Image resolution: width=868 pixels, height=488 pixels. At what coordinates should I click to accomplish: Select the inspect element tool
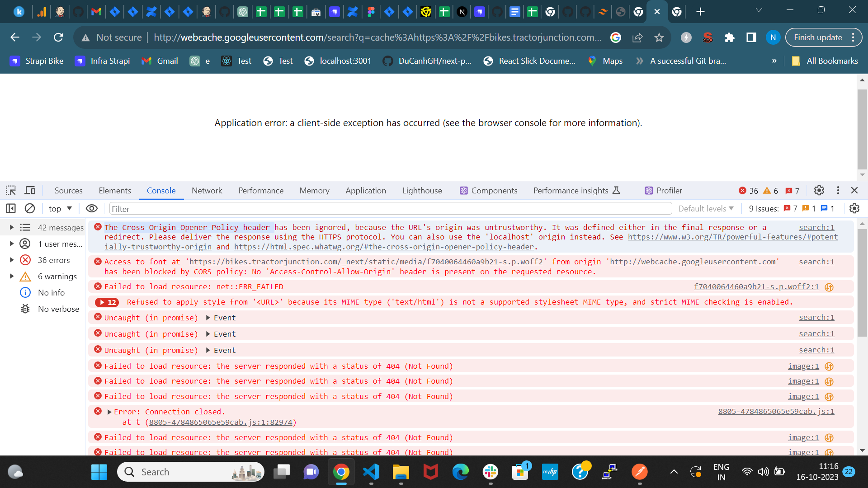click(10, 190)
